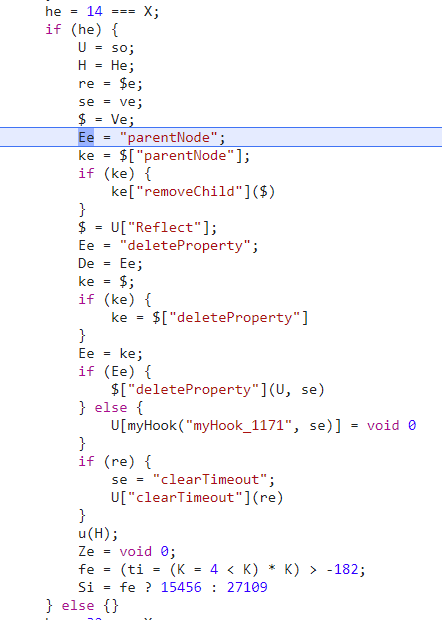Click the "removeChild" string literal
The image size is (442, 620).
(189, 191)
